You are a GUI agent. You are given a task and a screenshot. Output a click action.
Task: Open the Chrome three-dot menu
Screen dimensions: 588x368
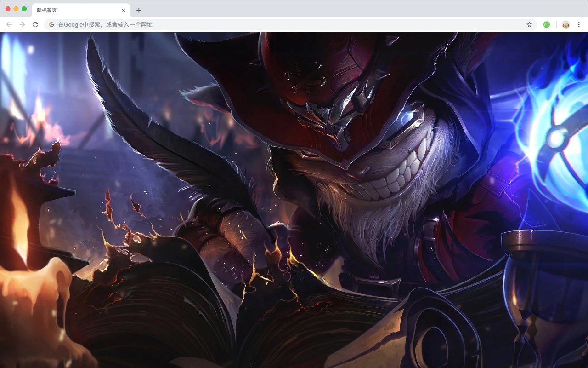pyautogui.click(x=579, y=24)
